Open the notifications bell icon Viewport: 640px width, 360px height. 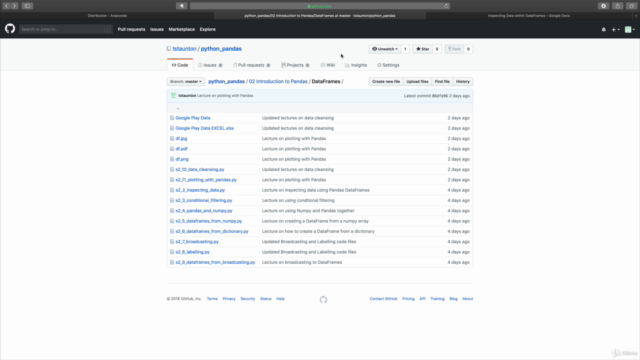(x=604, y=29)
